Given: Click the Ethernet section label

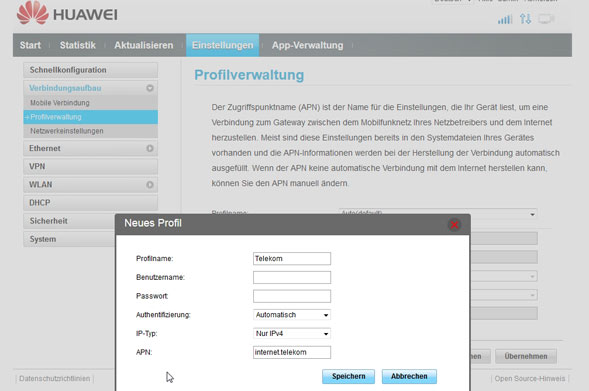Looking at the screenshot, I should point(45,148).
